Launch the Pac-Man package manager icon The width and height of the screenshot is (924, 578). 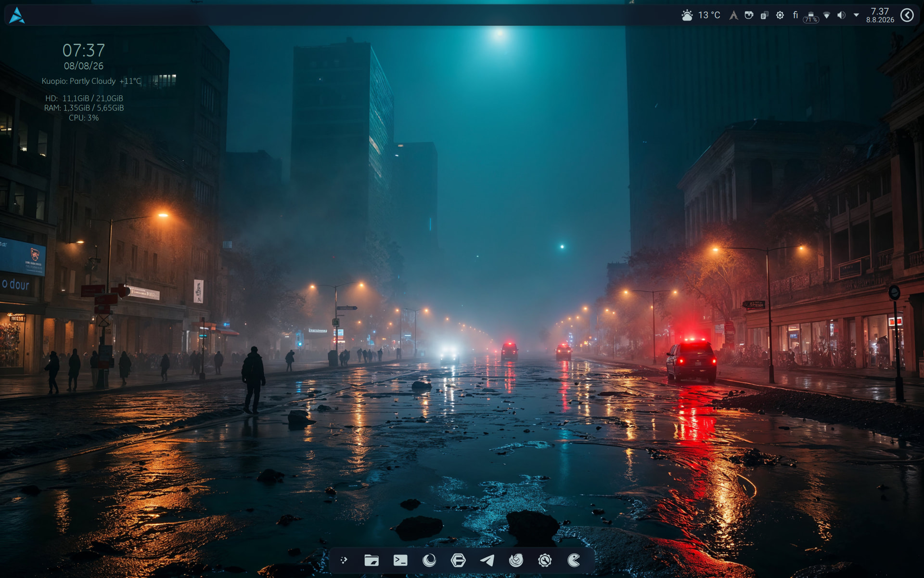click(x=574, y=560)
